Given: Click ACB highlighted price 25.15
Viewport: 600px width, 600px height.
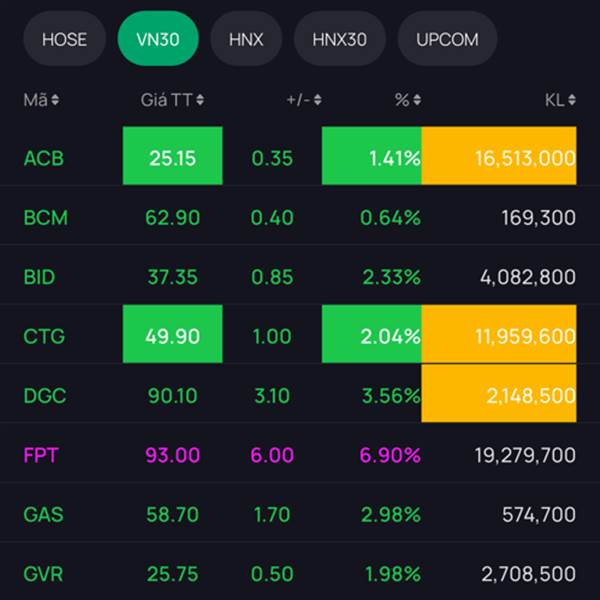Looking at the screenshot, I should pyautogui.click(x=172, y=157).
